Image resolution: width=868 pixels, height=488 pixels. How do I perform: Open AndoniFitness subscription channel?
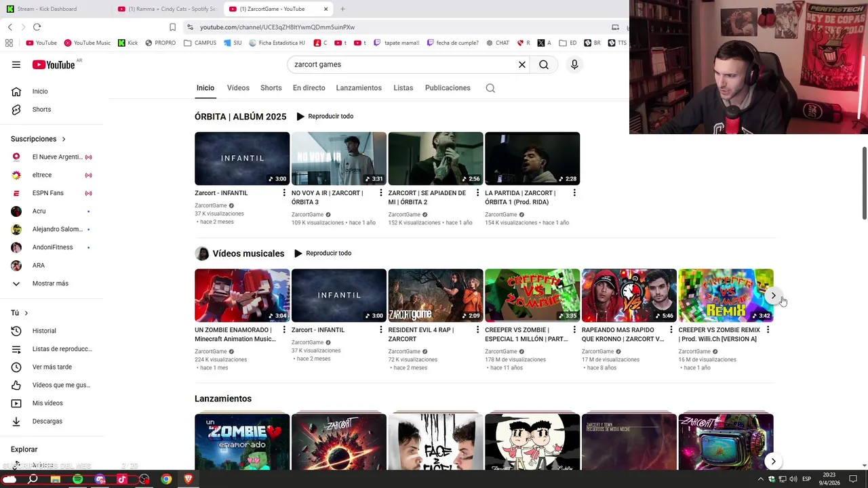(x=52, y=247)
